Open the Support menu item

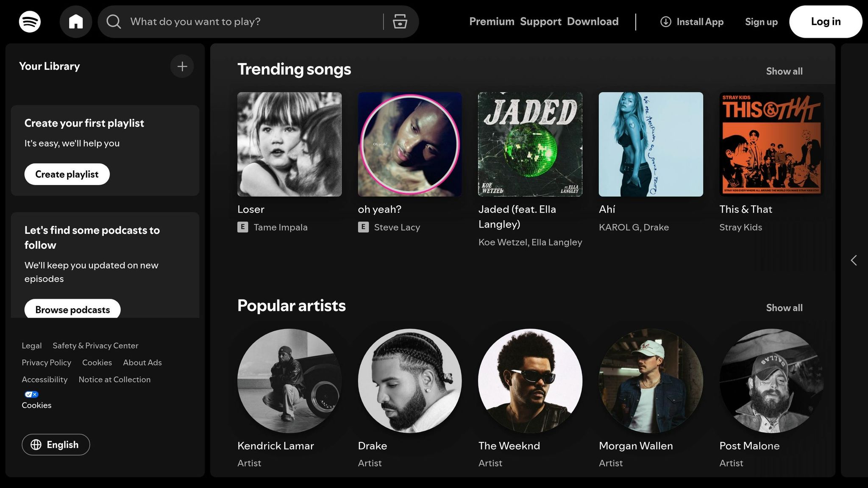point(541,22)
